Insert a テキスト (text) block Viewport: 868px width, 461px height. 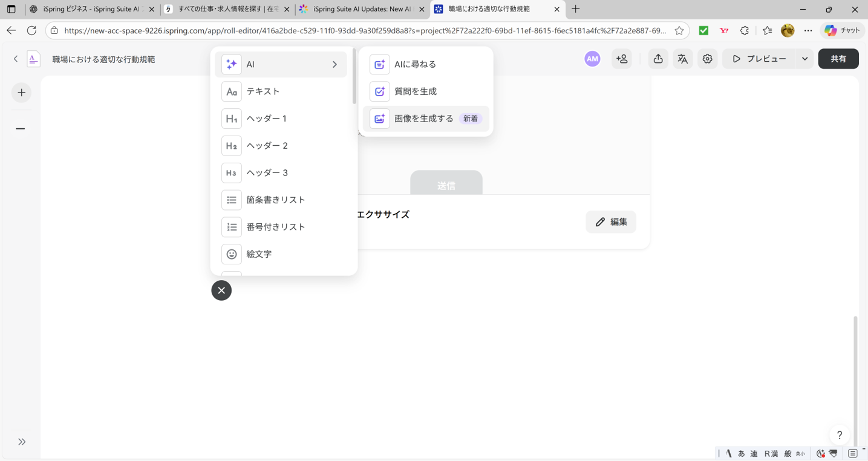pyautogui.click(x=281, y=91)
